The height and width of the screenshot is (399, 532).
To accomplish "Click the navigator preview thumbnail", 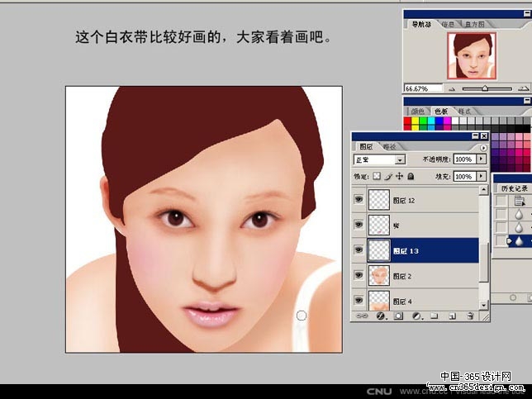I will tap(472, 56).
